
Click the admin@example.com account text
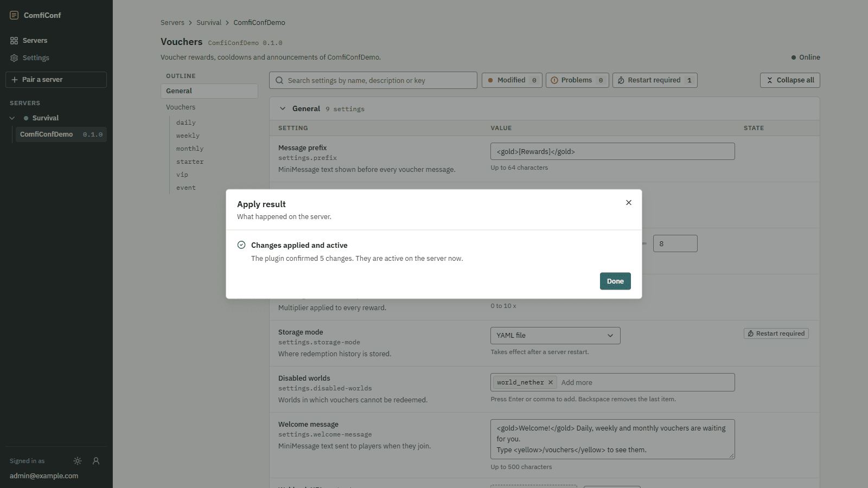point(44,476)
